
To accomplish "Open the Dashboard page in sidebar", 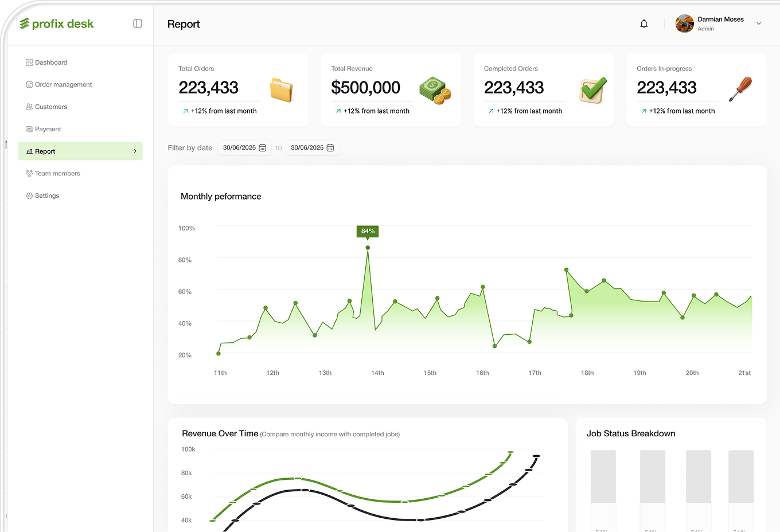I will coord(50,62).
